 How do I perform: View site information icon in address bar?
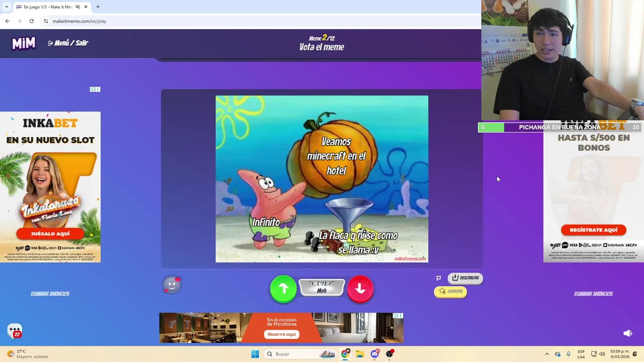coord(46,21)
